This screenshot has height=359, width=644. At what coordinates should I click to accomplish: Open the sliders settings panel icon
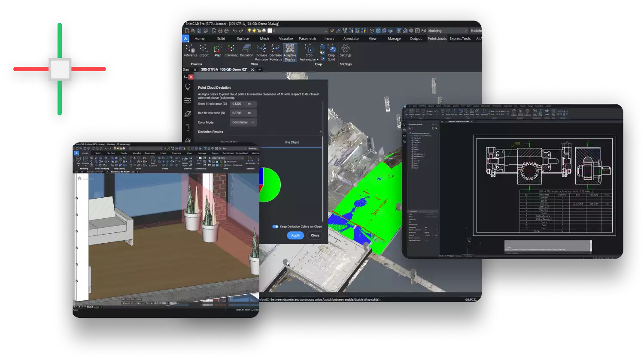pos(188,101)
